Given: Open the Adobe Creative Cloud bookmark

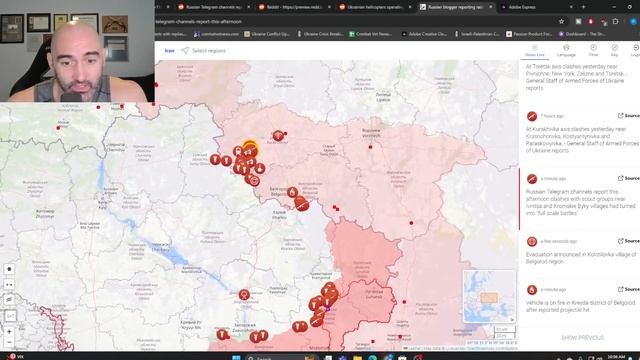Looking at the screenshot, I should tap(424, 34).
